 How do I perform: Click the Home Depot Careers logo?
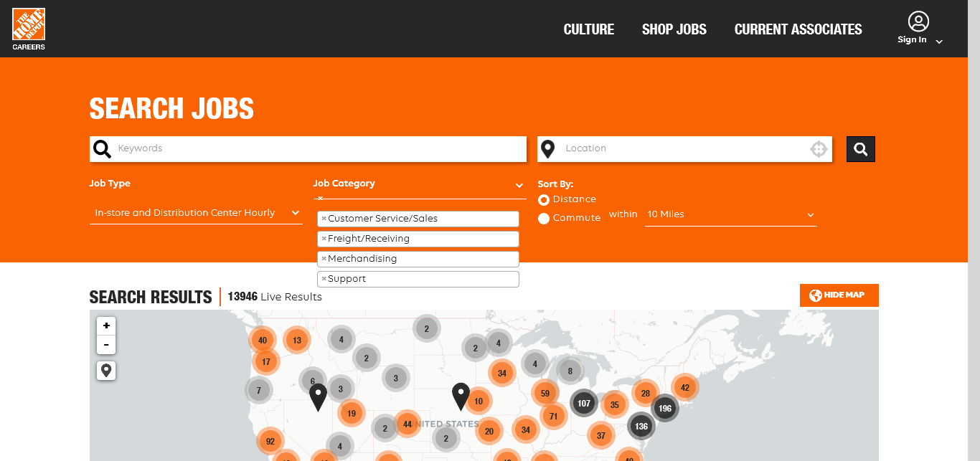coord(29,29)
